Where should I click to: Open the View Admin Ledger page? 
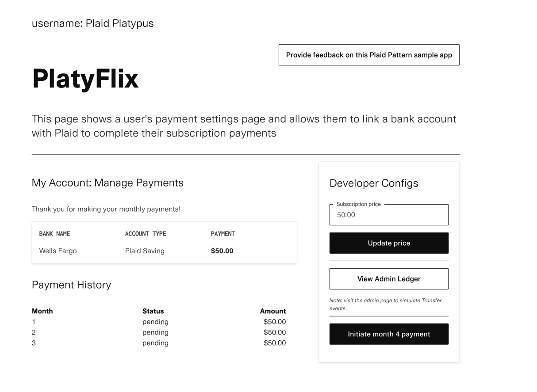389,279
